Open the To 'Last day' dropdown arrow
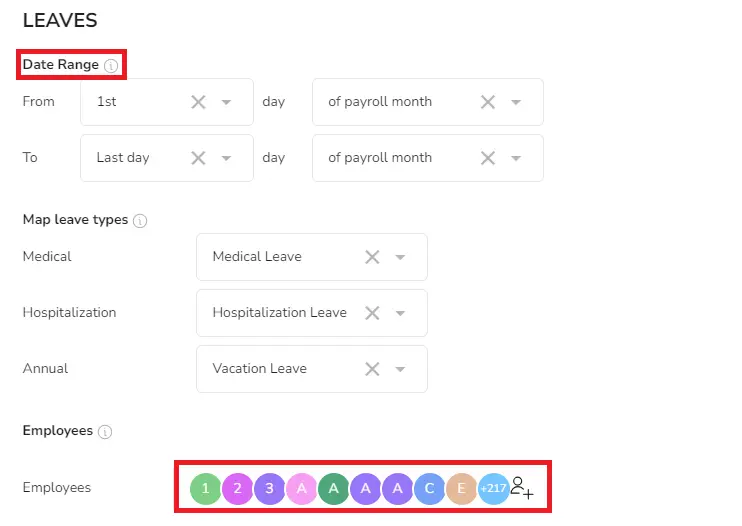Viewport: 742px width, 526px height. tap(227, 158)
